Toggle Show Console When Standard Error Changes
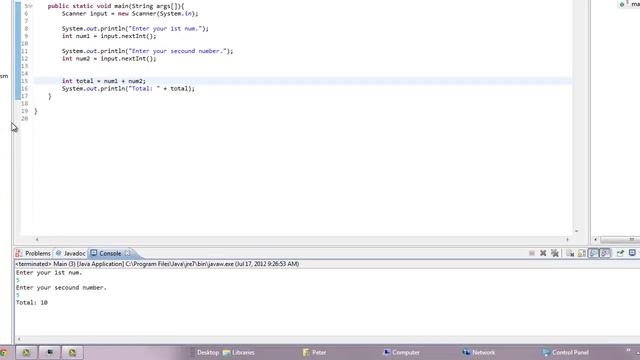This screenshot has width=640, height=360. (605, 253)
